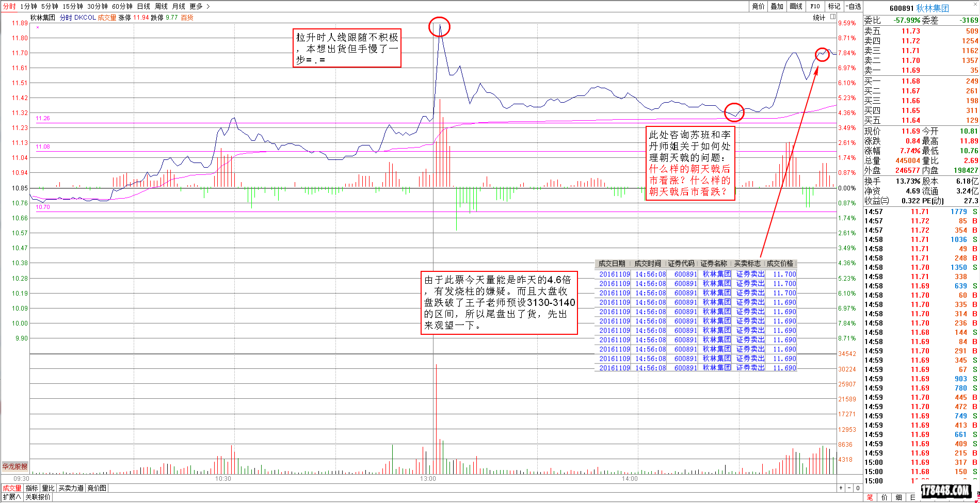Click the 买一 price 11.68
This screenshot has width=980, height=503.
[911, 81]
